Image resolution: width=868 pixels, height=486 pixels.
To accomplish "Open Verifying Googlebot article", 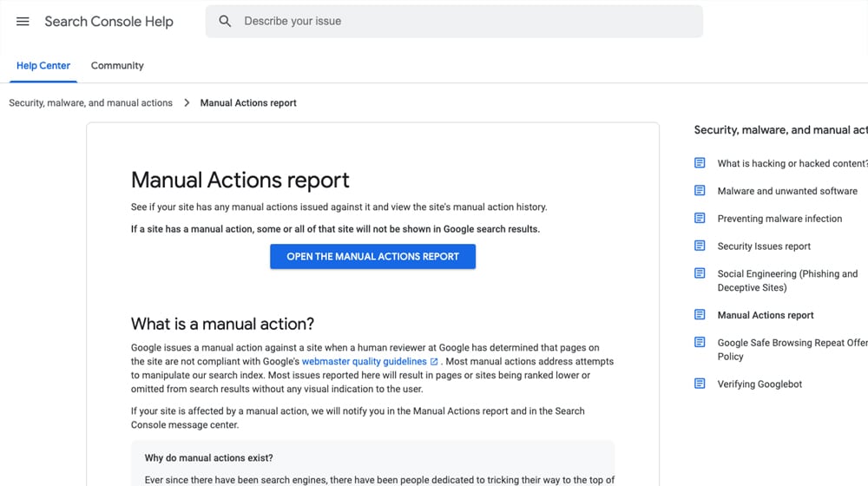I will pyautogui.click(x=759, y=384).
